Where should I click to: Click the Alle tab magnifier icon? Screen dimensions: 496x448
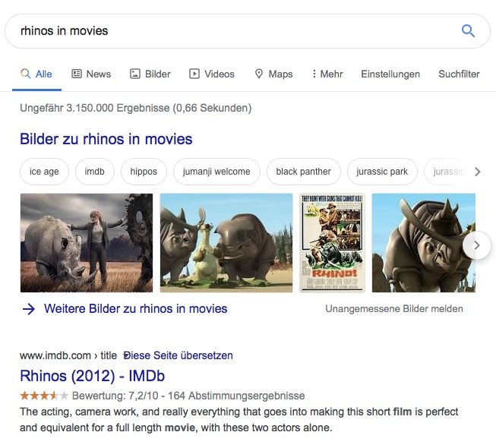[26, 74]
